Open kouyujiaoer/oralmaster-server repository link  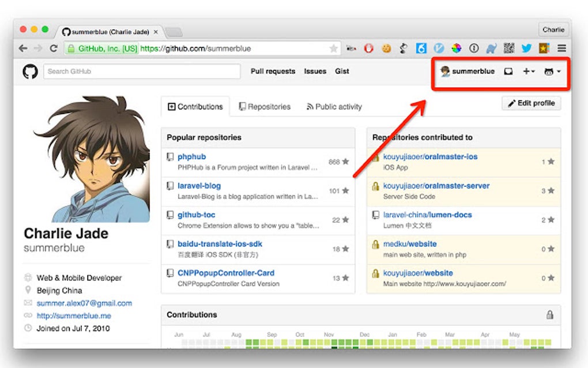coord(436,186)
